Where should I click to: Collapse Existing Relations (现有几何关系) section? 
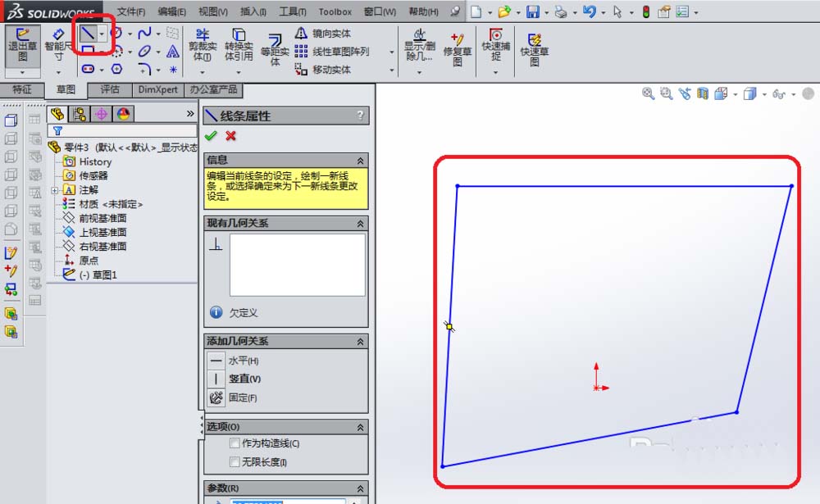click(x=360, y=224)
